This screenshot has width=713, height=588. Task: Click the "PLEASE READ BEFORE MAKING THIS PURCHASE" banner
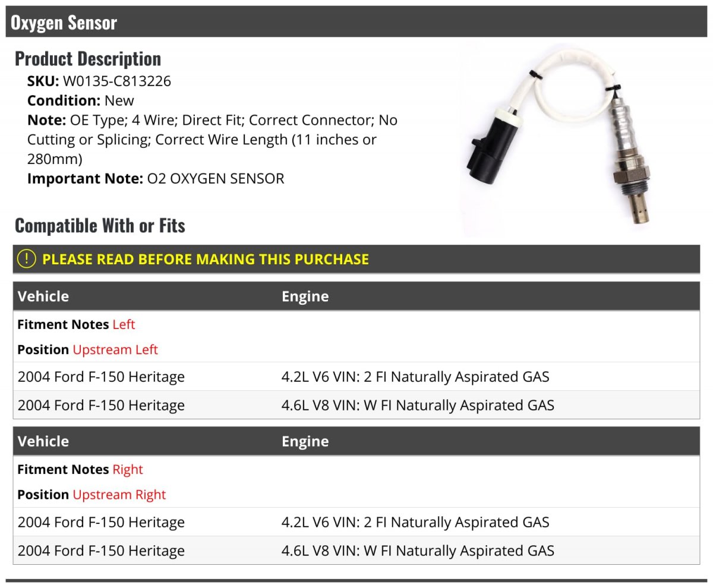[x=206, y=260]
